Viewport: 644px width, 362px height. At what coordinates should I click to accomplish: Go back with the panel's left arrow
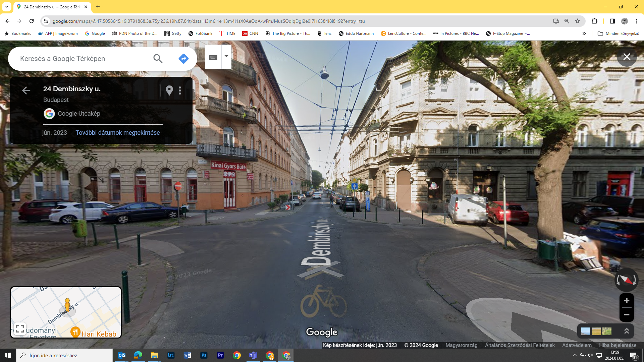(26, 90)
